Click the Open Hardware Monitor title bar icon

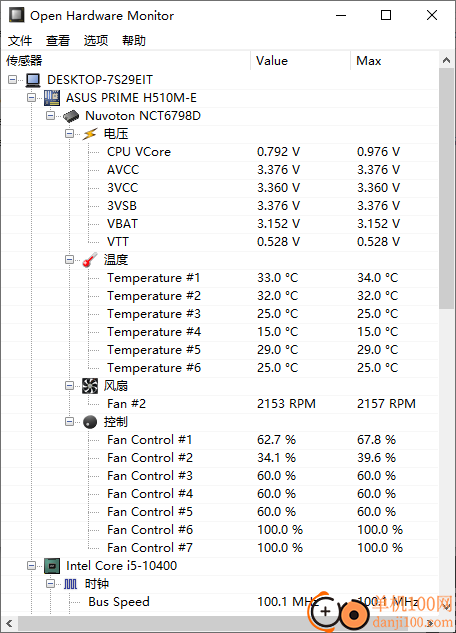17,15
